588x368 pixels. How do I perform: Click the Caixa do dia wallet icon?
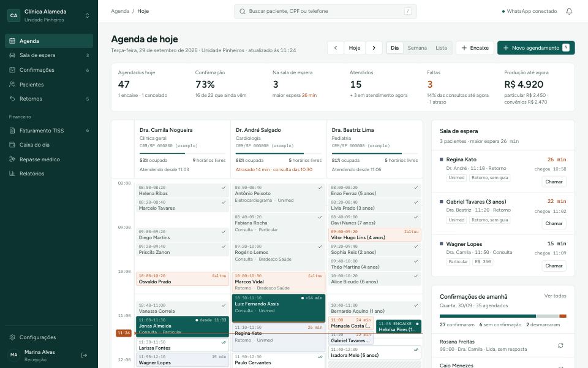point(12,145)
